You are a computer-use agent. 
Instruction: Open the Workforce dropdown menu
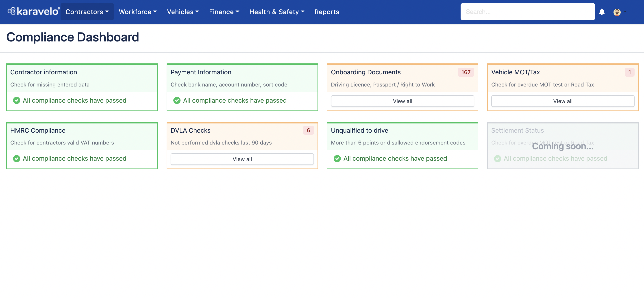[x=138, y=11]
